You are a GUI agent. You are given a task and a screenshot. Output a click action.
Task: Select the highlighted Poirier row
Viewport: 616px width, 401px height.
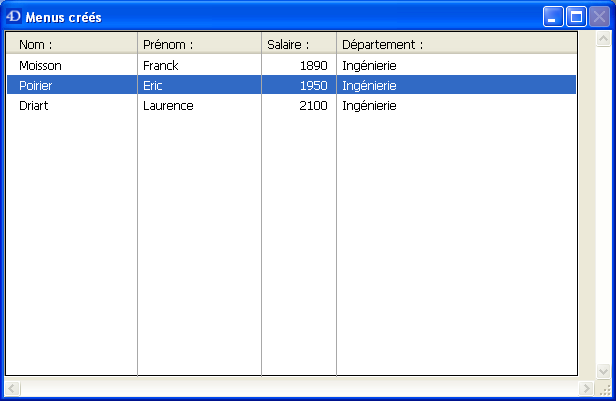tap(36, 86)
